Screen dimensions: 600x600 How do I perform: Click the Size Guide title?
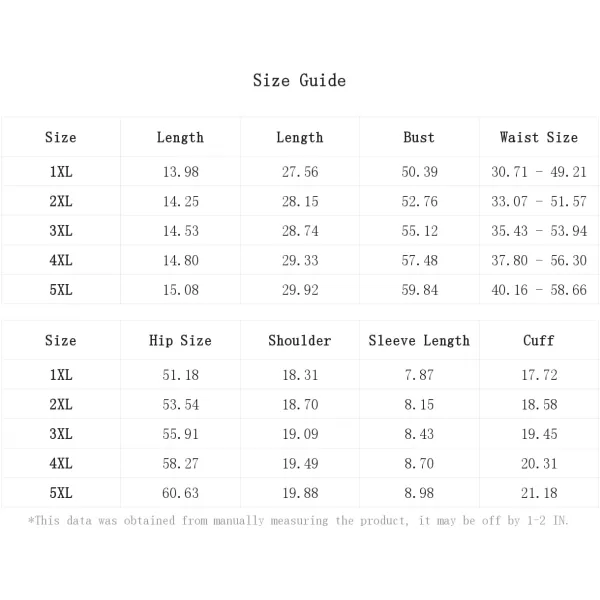click(x=299, y=81)
